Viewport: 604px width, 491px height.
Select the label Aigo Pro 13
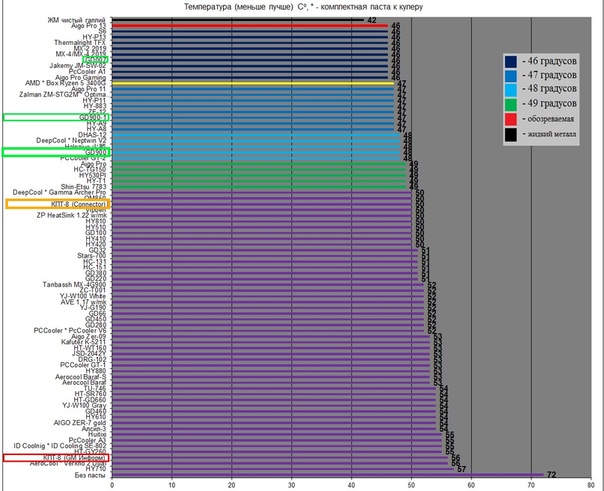pos(88,26)
